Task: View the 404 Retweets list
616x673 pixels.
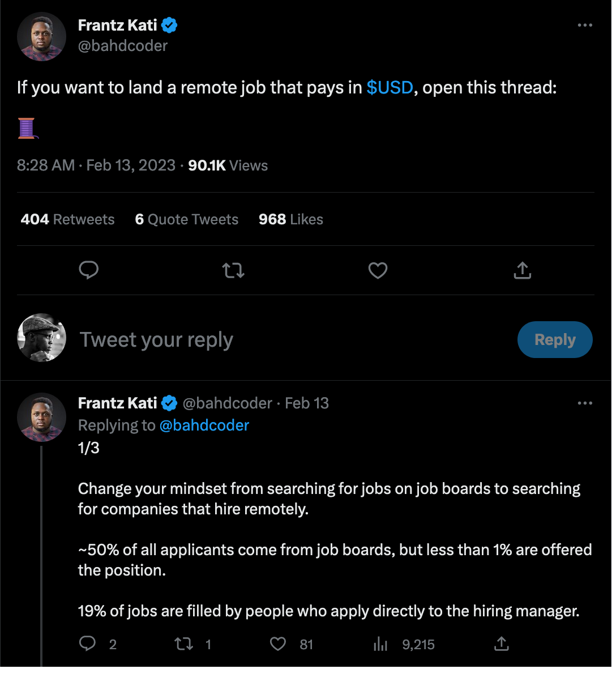Action: (x=67, y=220)
